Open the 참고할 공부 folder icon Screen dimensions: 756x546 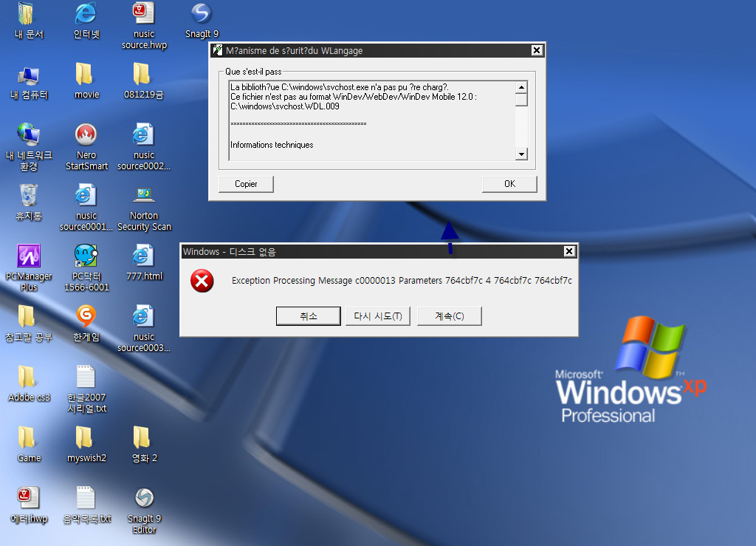tap(27, 317)
